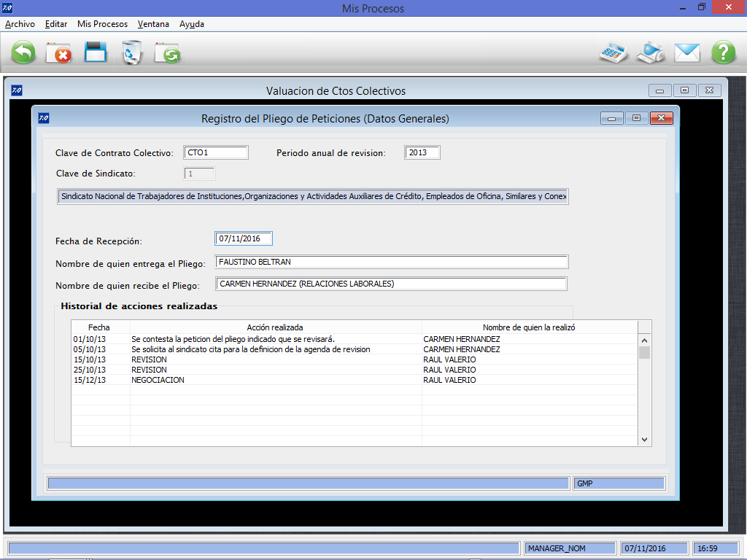Open the Mis Procesos menu
This screenshot has width=747, height=560.
tap(102, 24)
